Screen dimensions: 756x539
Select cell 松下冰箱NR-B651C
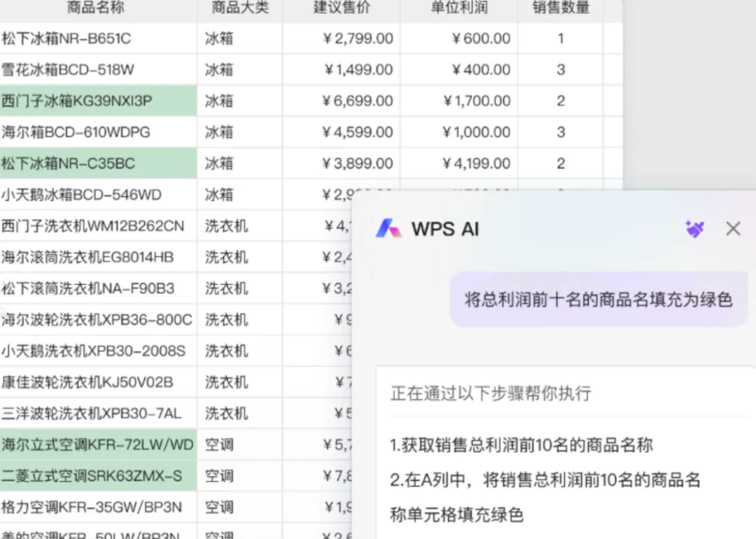point(99,38)
